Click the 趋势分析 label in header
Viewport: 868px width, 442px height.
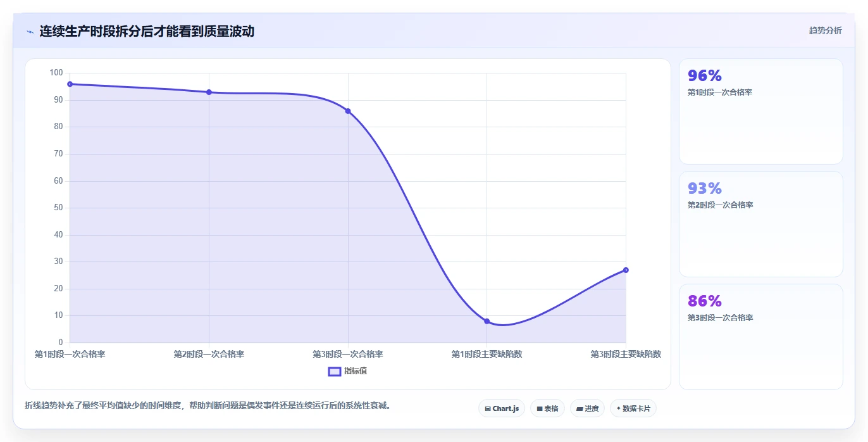825,30
